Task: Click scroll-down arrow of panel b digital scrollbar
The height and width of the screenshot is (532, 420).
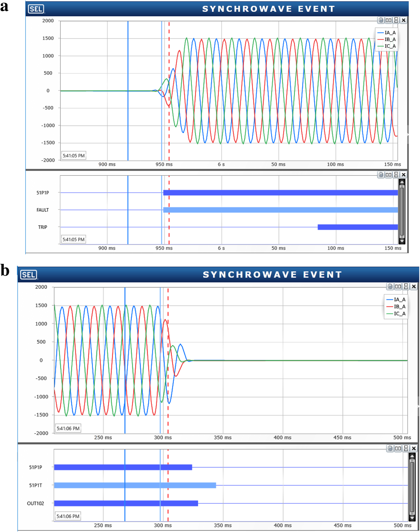Action: click(x=412, y=518)
